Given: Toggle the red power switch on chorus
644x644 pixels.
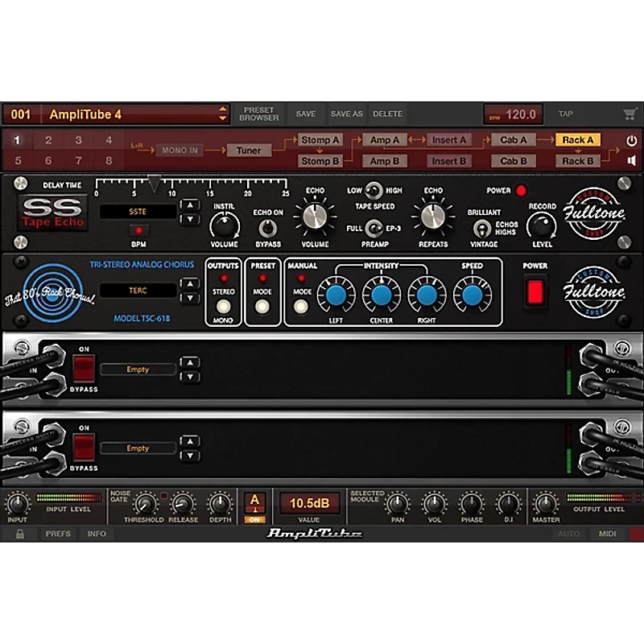Looking at the screenshot, I should pyautogui.click(x=535, y=292).
